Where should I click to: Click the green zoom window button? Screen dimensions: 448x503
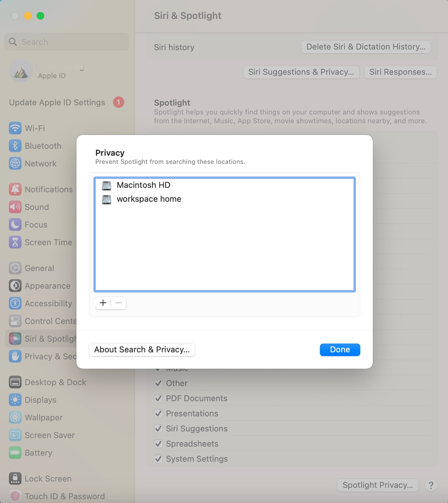[40, 16]
